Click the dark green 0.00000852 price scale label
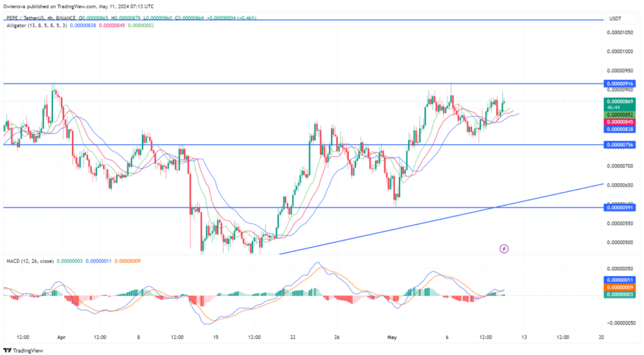 620,115
